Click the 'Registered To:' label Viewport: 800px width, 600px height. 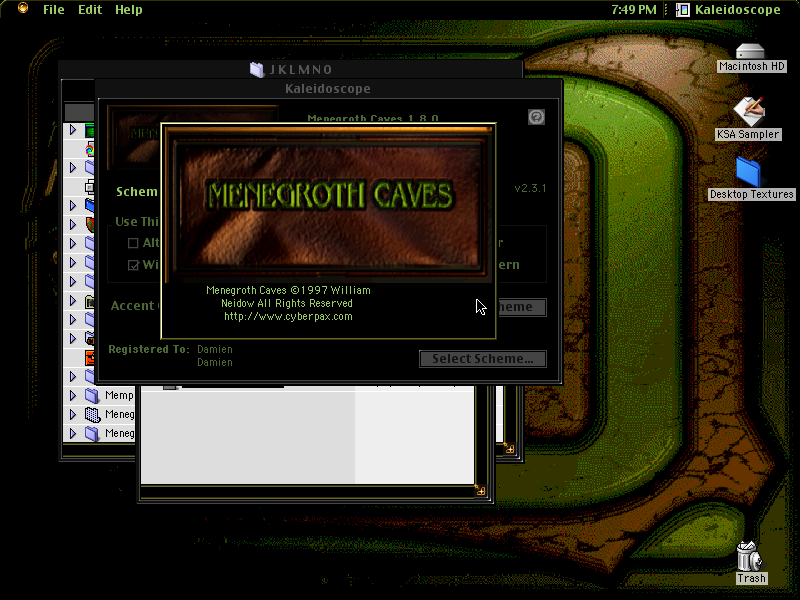pyautogui.click(x=149, y=349)
